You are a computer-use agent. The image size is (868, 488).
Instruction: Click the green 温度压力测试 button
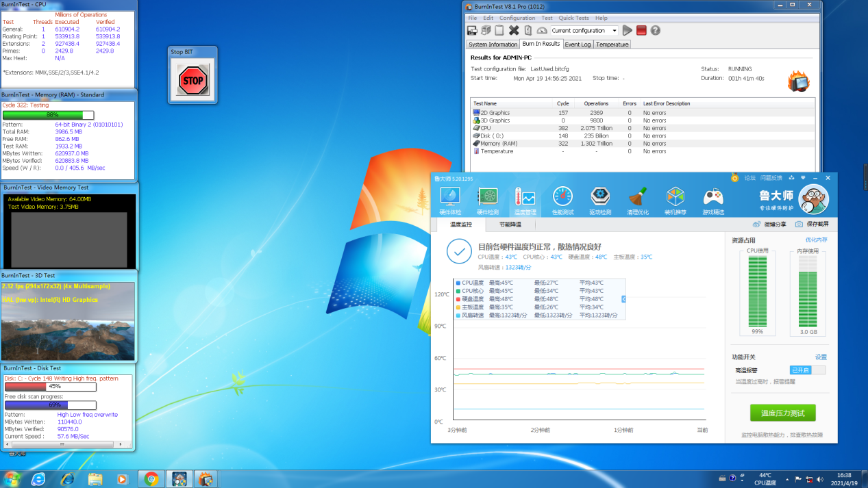pyautogui.click(x=782, y=413)
